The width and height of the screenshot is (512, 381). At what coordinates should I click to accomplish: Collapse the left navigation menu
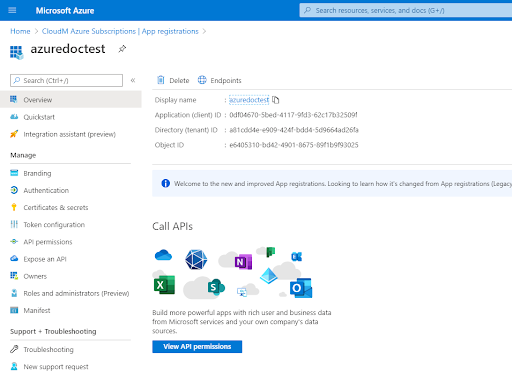tap(133, 80)
